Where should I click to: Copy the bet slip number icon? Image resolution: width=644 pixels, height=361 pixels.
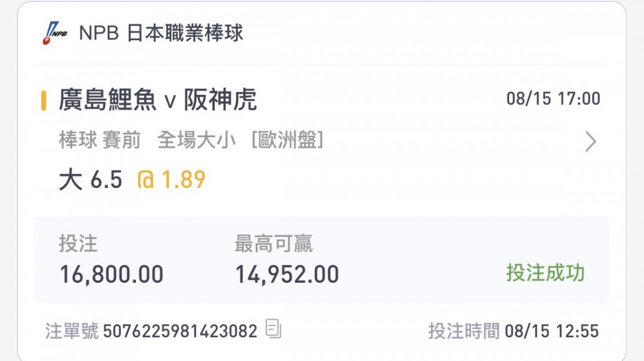click(x=274, y=329)
